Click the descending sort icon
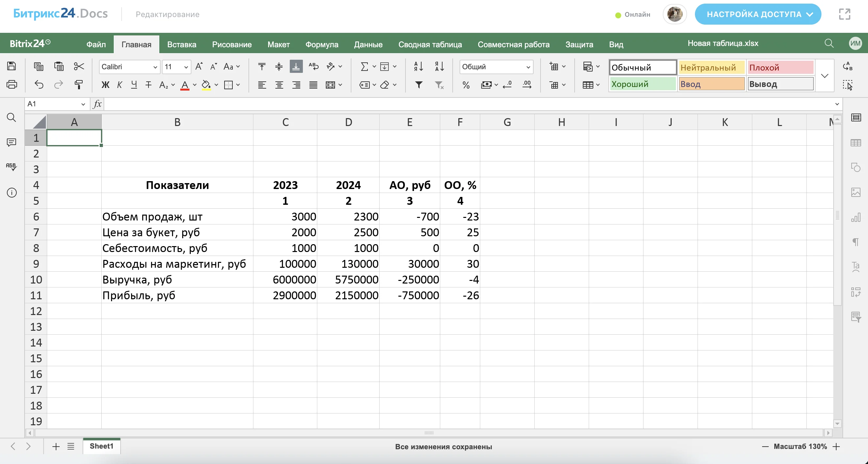 click(439, 66)
